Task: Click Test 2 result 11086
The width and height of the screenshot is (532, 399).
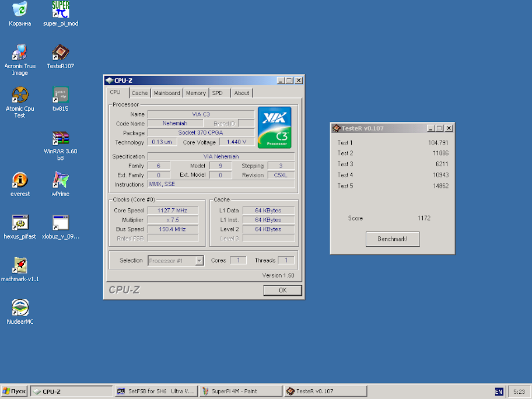Action: tap(440, 153)
